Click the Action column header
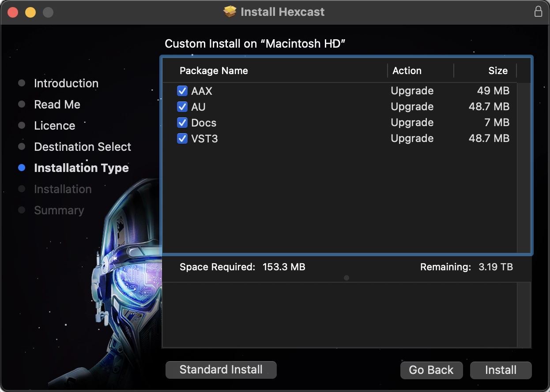Screen dimensions: 550x392 (x=407, y=71)
